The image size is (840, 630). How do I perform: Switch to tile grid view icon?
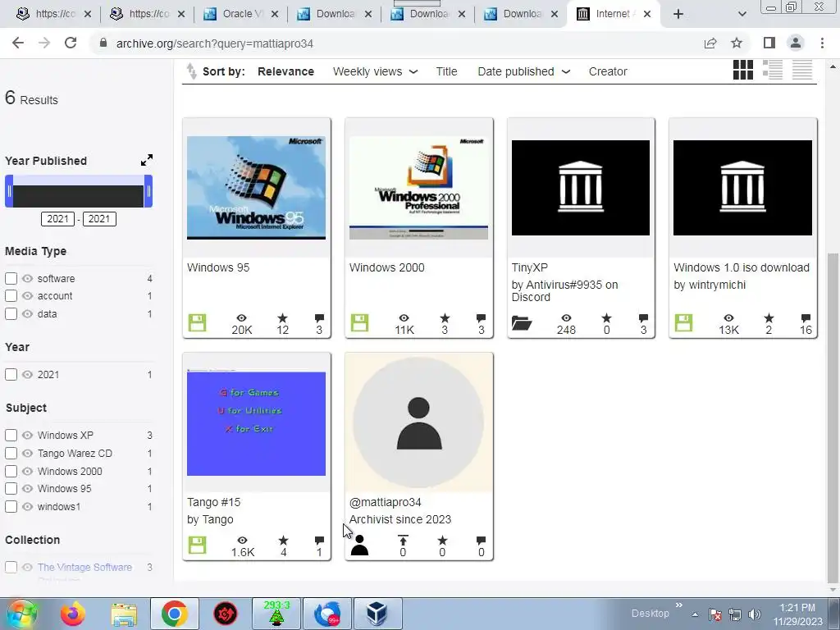742,70
